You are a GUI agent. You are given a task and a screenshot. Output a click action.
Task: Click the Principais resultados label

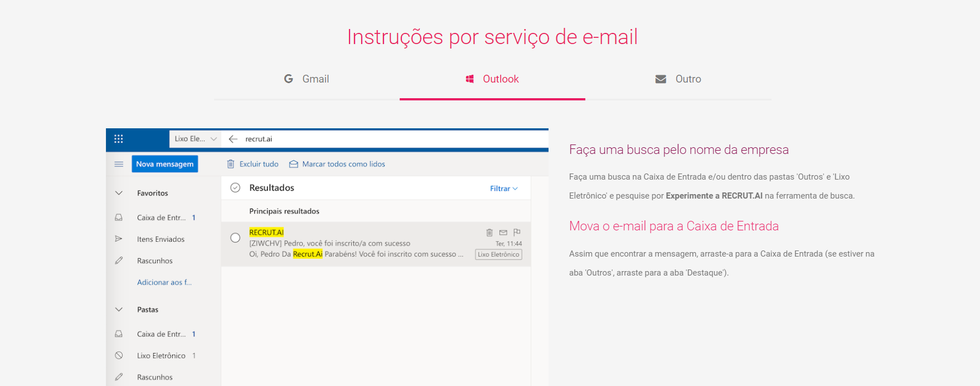tap(284, 211)
